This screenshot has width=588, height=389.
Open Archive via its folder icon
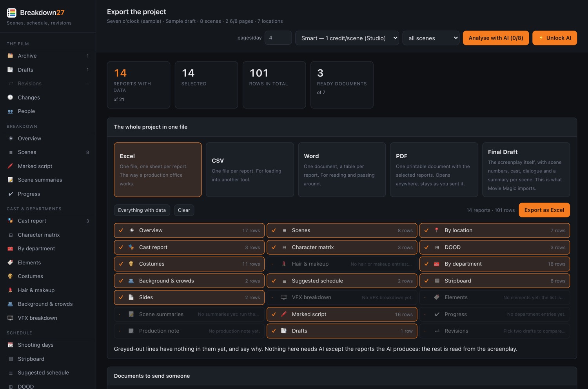[11, 56]
